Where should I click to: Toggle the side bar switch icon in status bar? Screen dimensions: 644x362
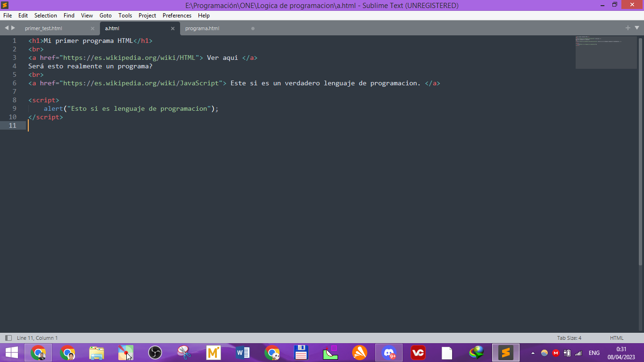click(x=8, y=338)
